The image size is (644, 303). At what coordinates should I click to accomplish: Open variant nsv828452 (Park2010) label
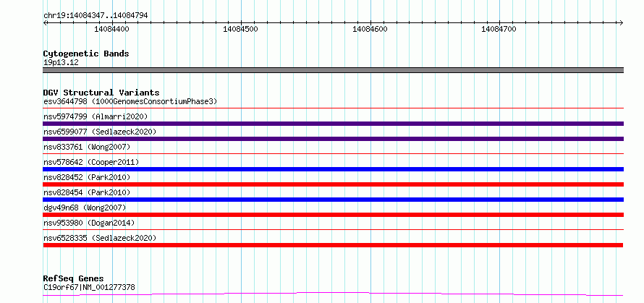coord(87,177)
